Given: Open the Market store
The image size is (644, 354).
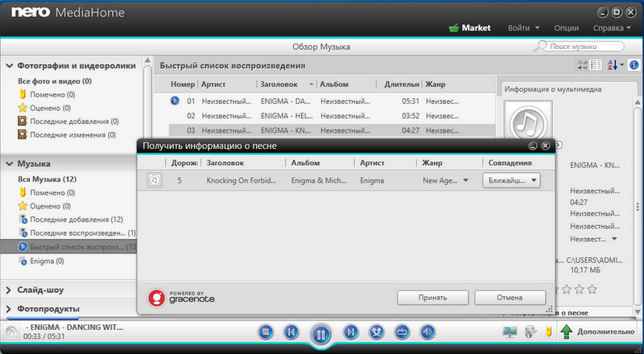Looking at the screenshot, I should tap(470, 28).
